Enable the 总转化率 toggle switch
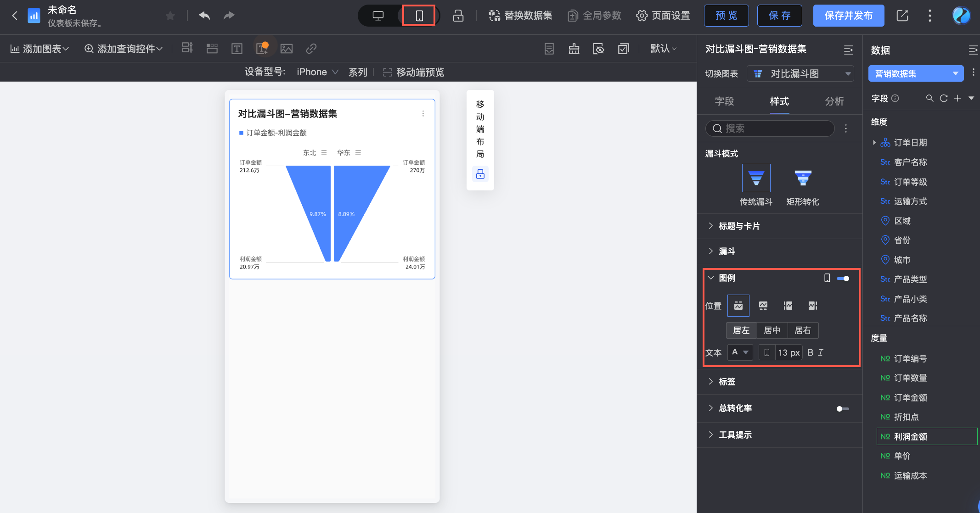The height and width of the screenshot is (513, 980). point(843,408)
